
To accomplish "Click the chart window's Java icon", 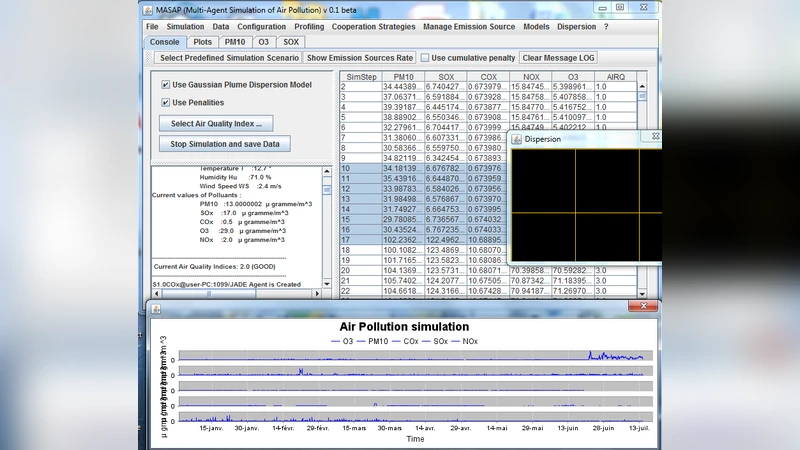I will point(157,308).
